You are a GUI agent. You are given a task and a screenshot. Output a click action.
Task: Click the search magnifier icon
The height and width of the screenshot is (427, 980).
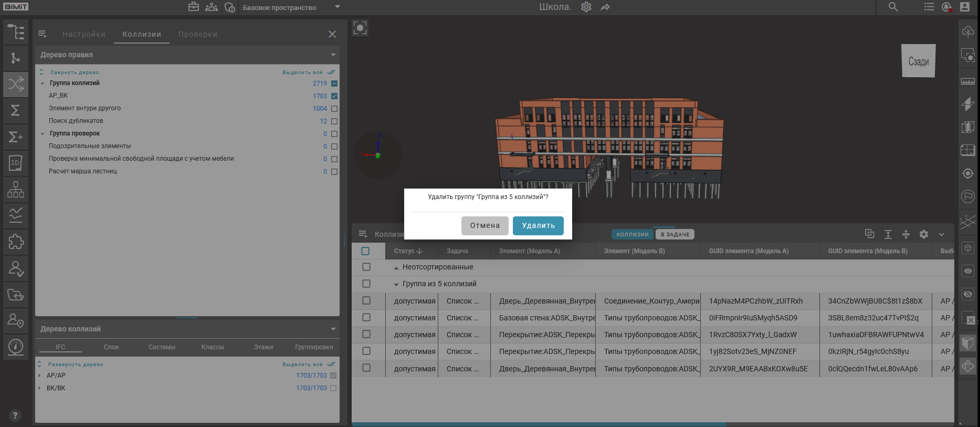[x=893, y=7]
